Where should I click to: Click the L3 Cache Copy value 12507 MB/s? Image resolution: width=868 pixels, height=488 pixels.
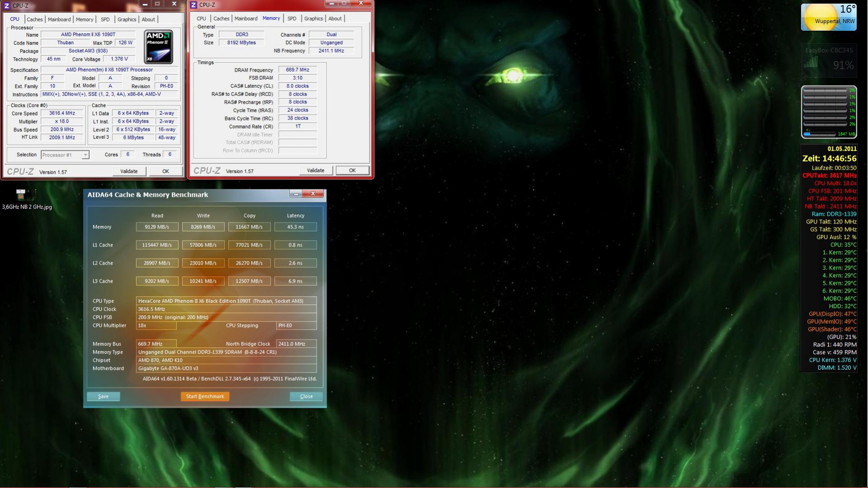(x=249, y=281)
